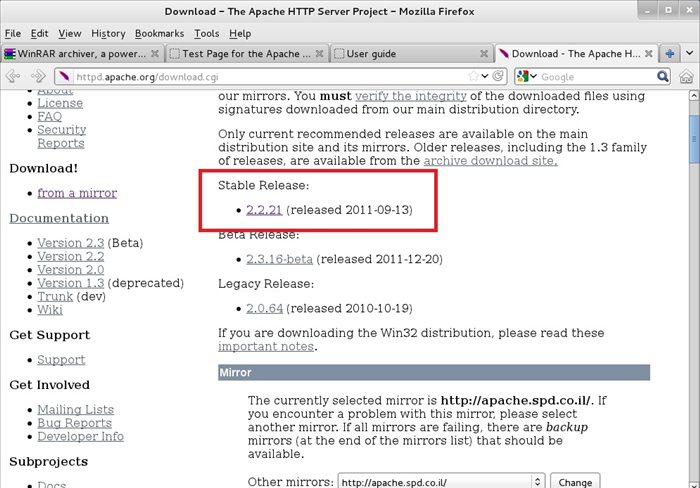Image resolution: width=700 pixels, height=488 pixels.
Task: Open Version 2.0 documentation link
Action: (x=71, y=270)
